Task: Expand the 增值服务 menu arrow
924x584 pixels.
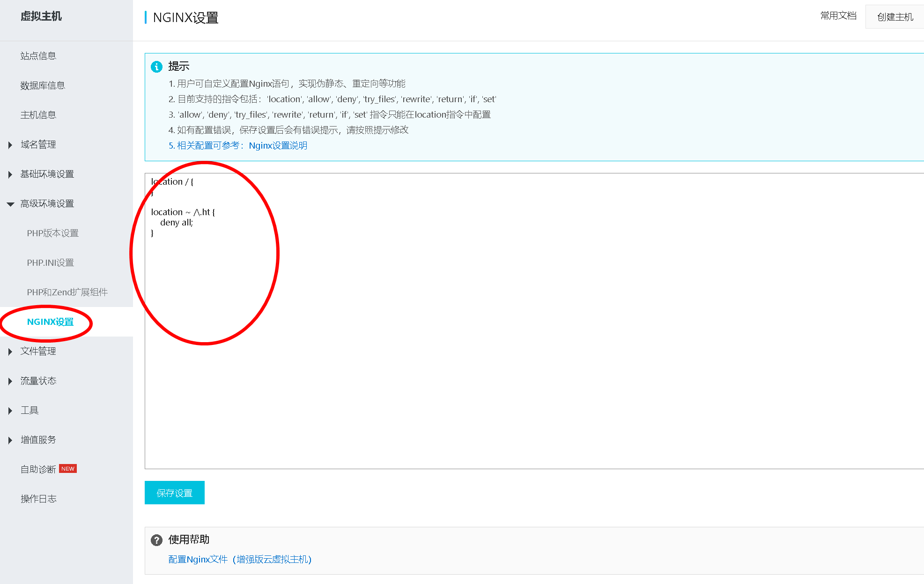Action: coord(10,440)
